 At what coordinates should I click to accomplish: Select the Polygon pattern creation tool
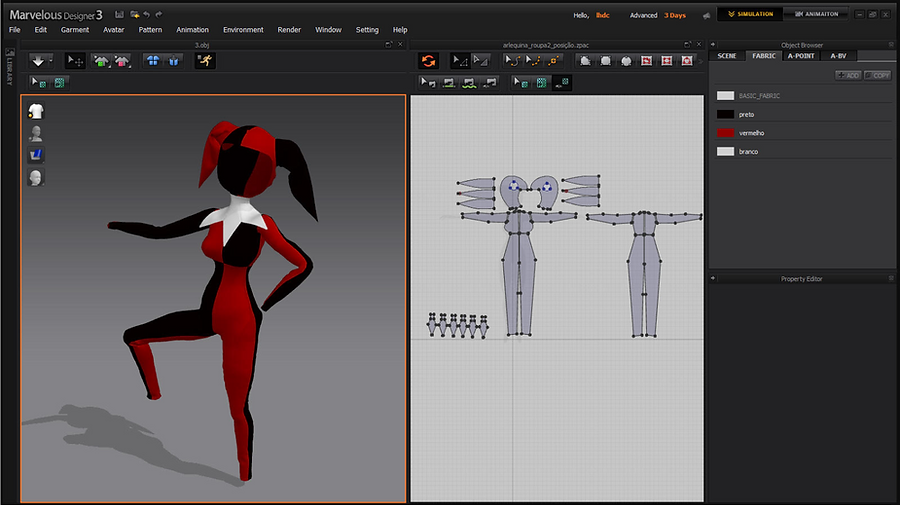pos(585,61)
